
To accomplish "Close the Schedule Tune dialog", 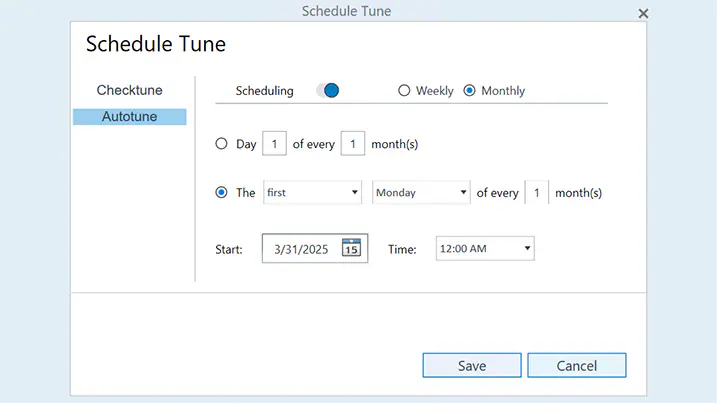I will point(643,14).
